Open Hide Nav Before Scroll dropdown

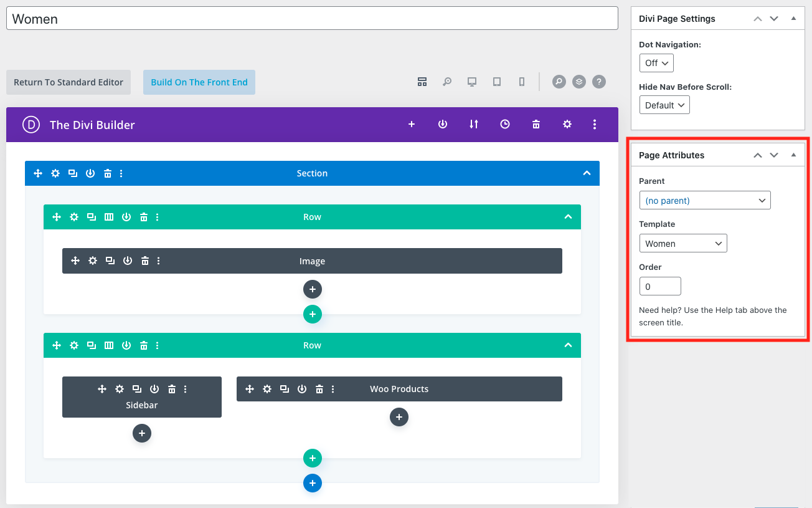tap(664, 105)
